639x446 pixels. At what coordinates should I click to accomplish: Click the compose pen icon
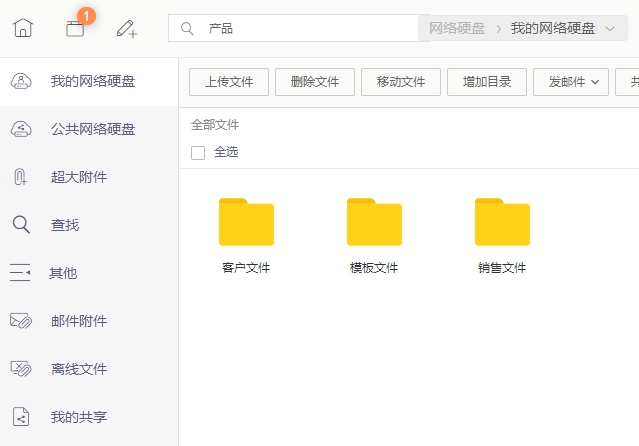click(126, 28)
